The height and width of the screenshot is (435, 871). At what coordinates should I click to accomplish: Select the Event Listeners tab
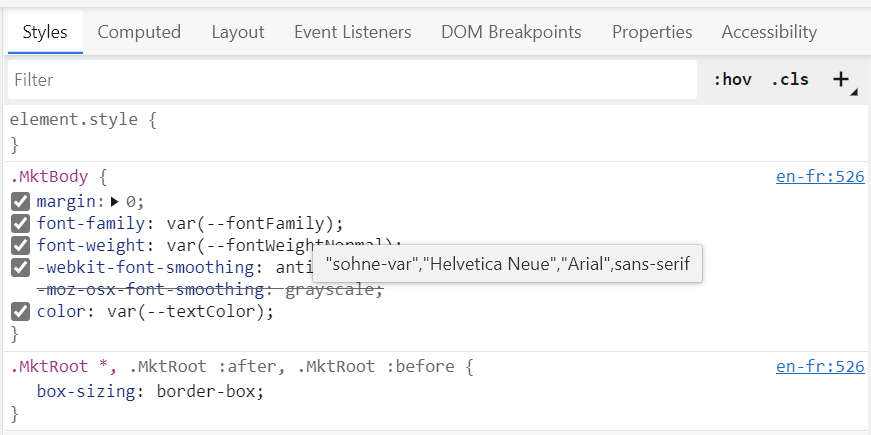[352, 32]
